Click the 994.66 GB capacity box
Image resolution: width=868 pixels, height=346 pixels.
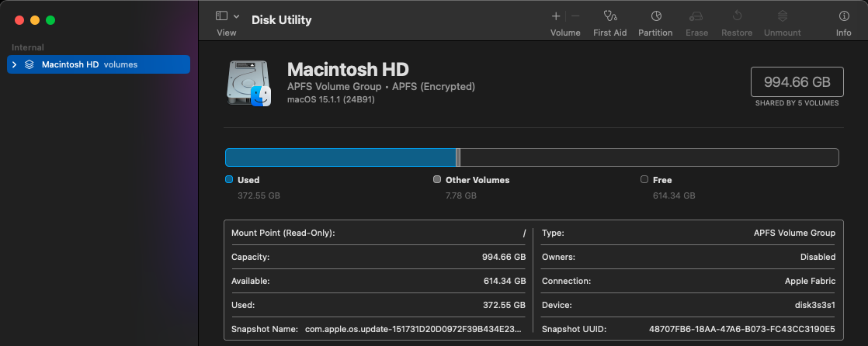[797, 81]
